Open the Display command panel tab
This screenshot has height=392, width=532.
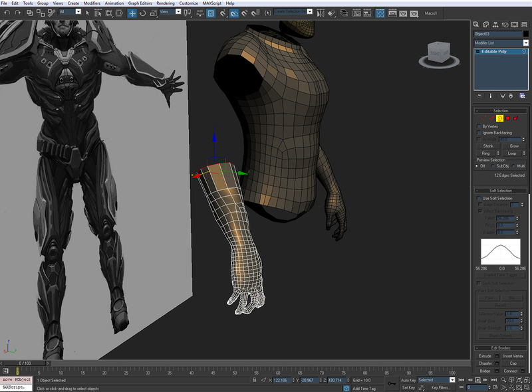click(x=515, y=25)
